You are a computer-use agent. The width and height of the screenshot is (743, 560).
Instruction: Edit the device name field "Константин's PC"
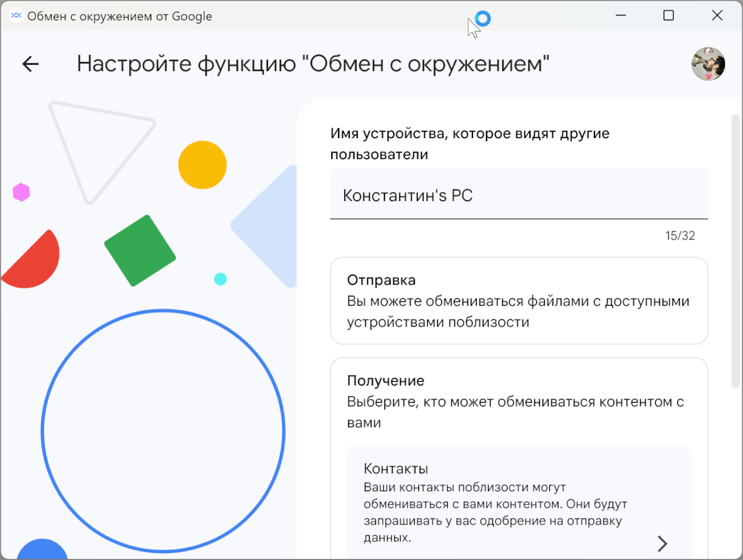pyautogui.click(x=519, y=194)
